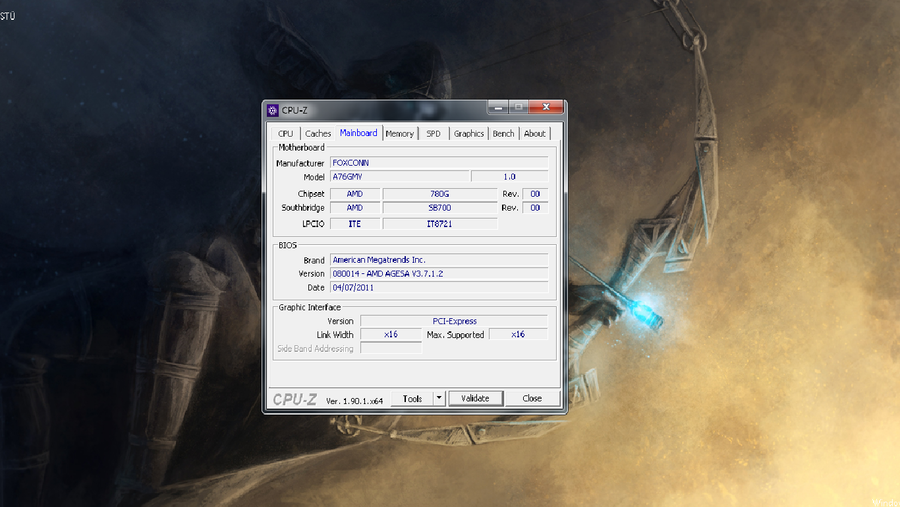Select the Southbridge vendor AMD field
This screenshot has width=900, height=507.
point(355,208)
